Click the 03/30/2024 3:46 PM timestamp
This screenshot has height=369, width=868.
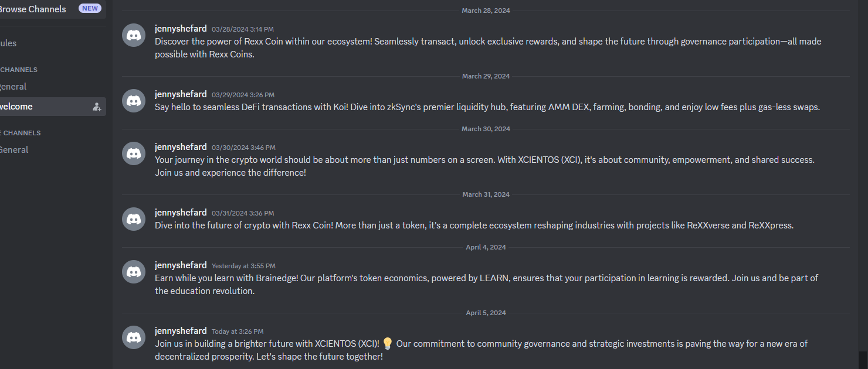click(x=243, y=148)
